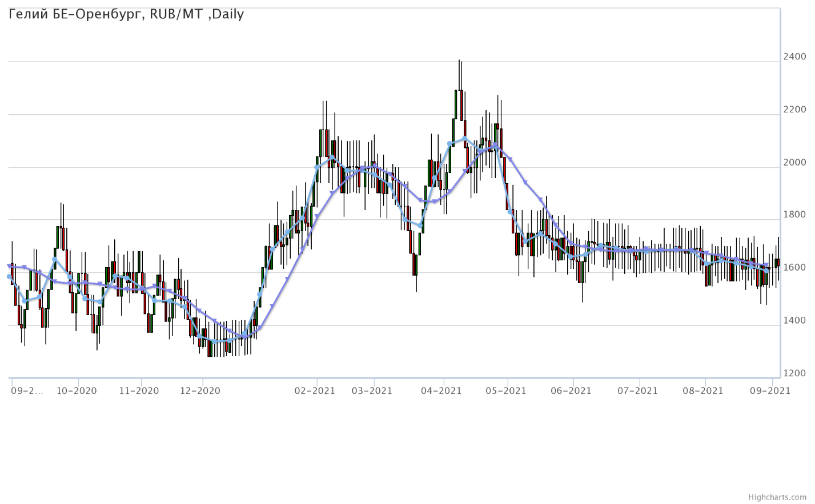Viewport: 815px width, 504px height.
Task: Click the 1600 price axis label
Action: (795, 268)
